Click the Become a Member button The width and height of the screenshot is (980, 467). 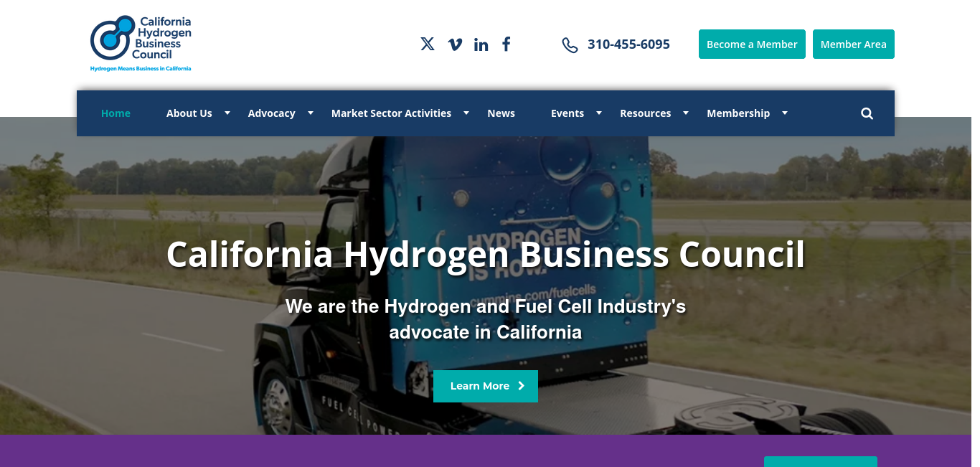[752, 44]
